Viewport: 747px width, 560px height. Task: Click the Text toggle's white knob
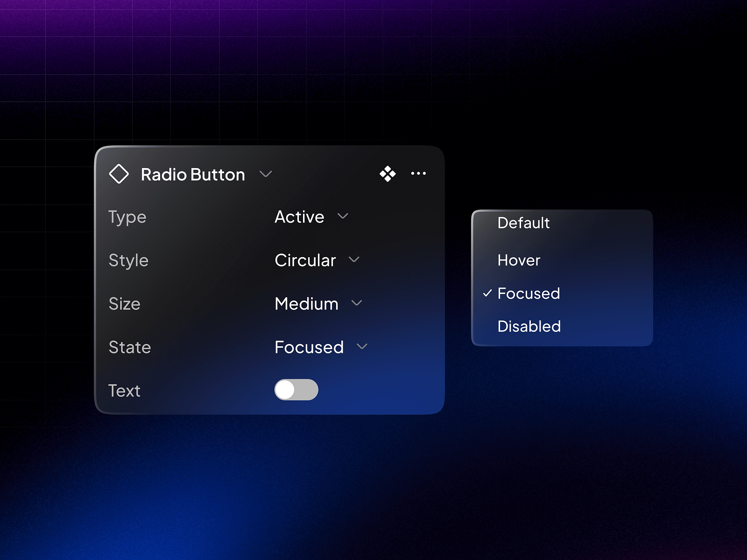pyautogui.click(x=286, y=390)
